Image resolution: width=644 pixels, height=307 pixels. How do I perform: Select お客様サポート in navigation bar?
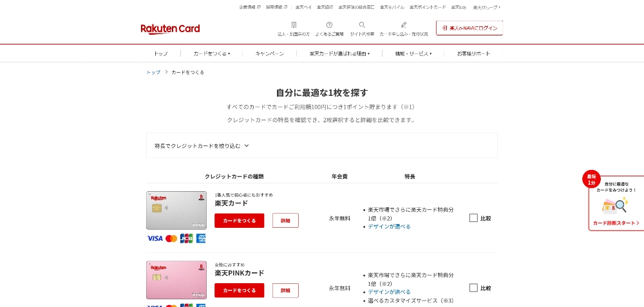473,53
